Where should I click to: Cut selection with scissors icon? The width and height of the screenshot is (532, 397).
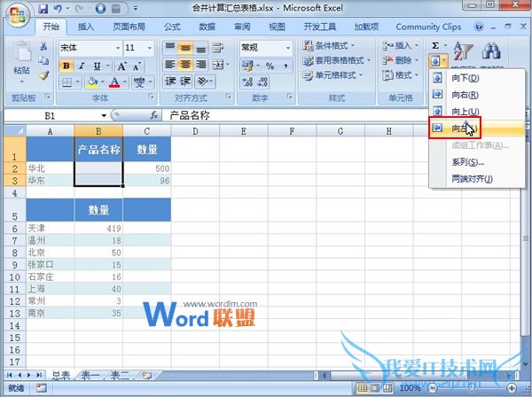43,46
